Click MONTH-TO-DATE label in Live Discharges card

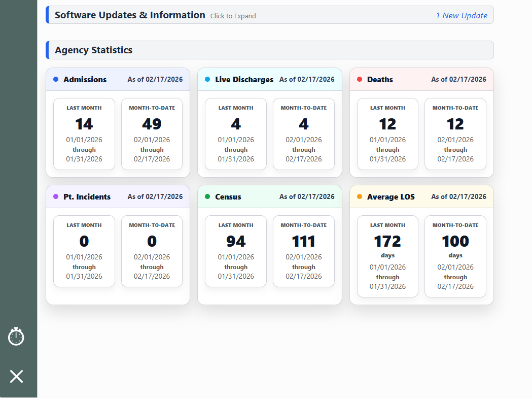(x=304, y=108)
